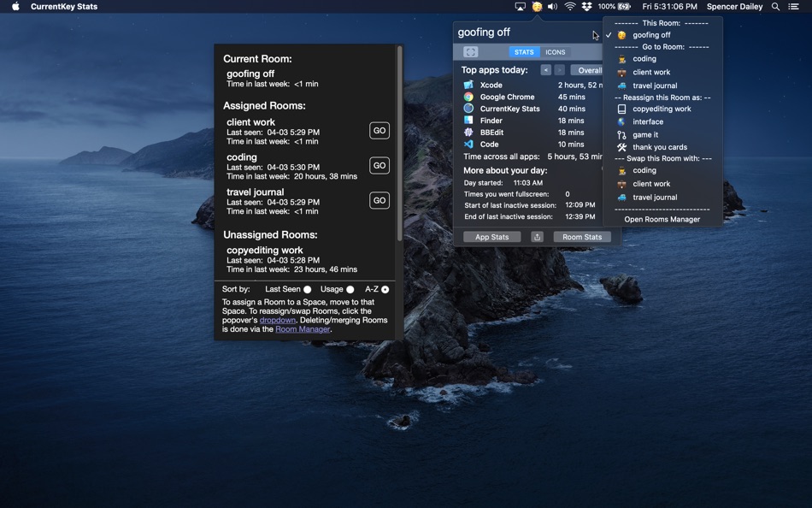Click the CurrentKey emoji menu bar icon

coord(537,7)
